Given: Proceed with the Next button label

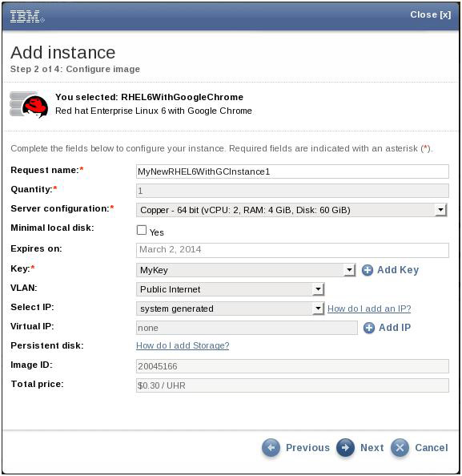Looking at the screenshot, I should pos(372,448).
